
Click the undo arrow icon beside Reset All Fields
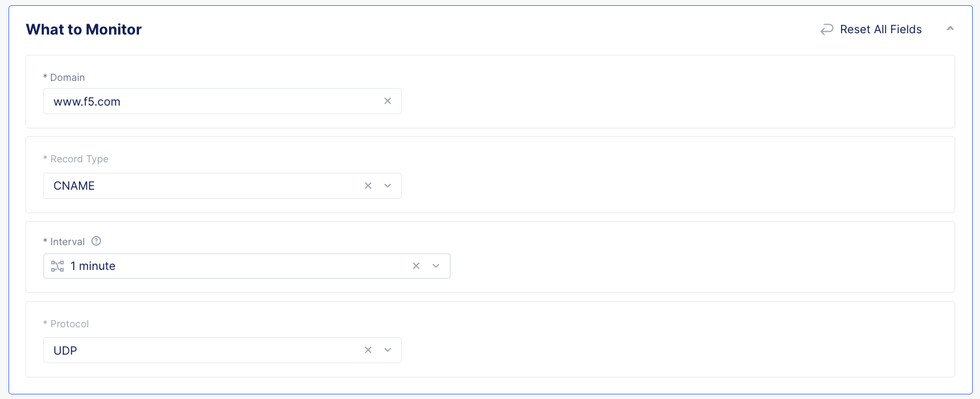(x=827, y=29)
